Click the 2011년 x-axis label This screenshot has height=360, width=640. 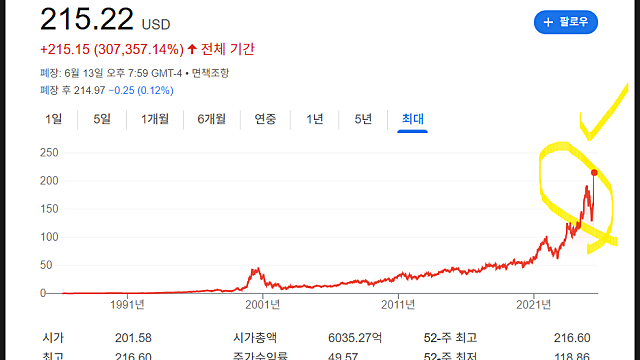point(398,304)
